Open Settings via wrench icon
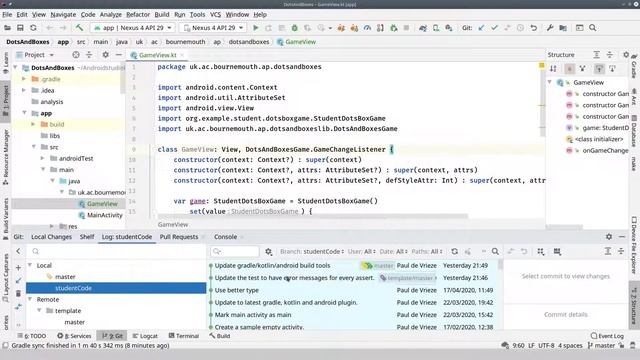 point(550,28)
